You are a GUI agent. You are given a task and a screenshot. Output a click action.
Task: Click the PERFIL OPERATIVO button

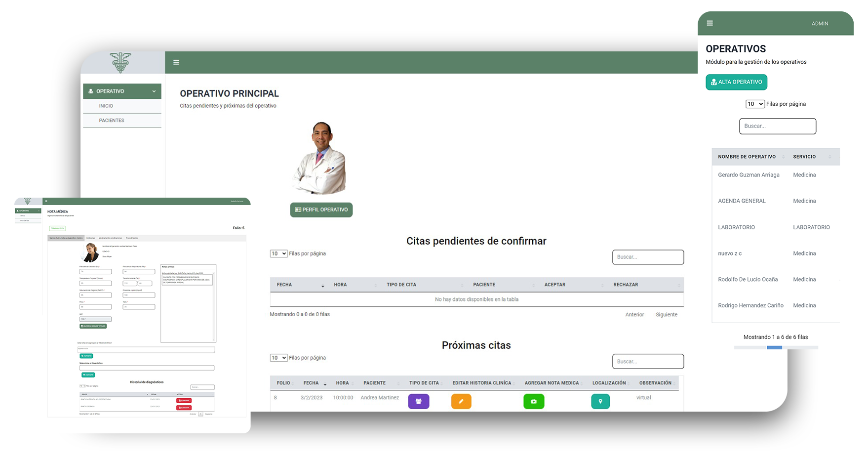click(x=321, y=210)
